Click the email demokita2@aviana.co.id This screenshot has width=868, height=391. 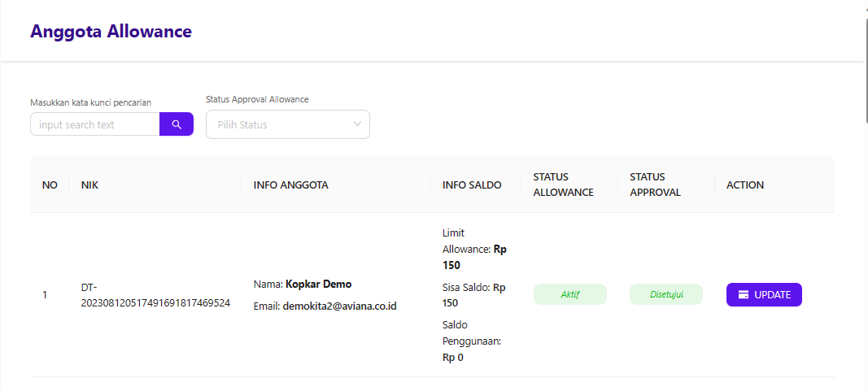[339, 306]
